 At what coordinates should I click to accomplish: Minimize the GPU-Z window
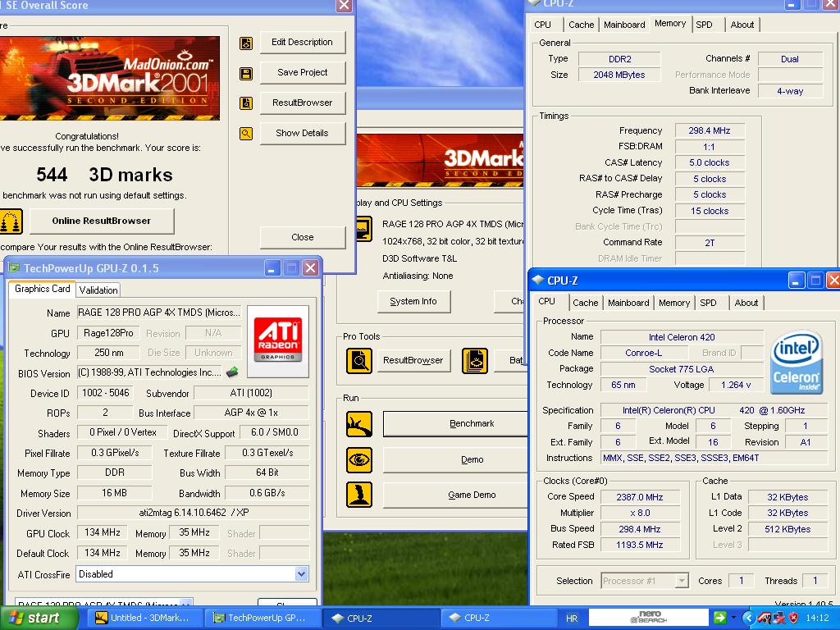pyautogui.click(x=272, y=268)
